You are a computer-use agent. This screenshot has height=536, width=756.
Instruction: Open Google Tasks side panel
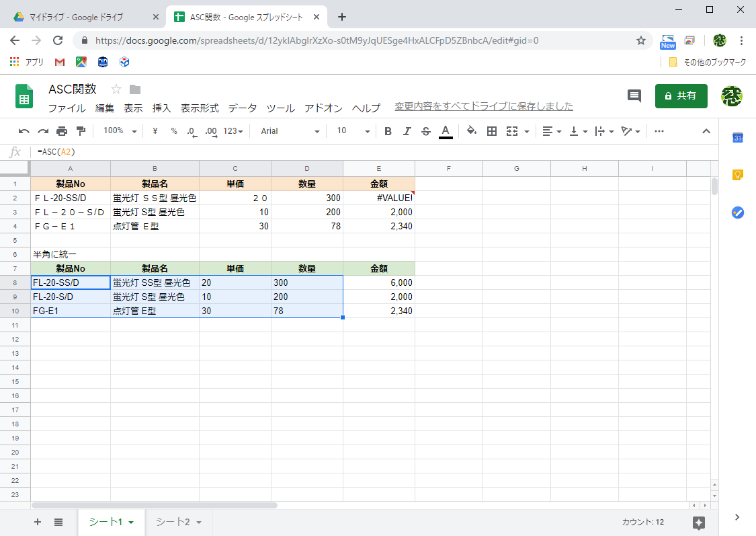pyautogui.click(x=737, y=213)
